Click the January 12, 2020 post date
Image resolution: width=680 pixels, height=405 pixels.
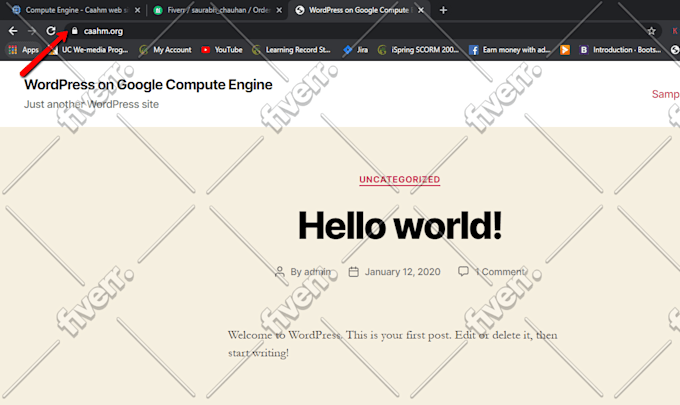[402, 272]
